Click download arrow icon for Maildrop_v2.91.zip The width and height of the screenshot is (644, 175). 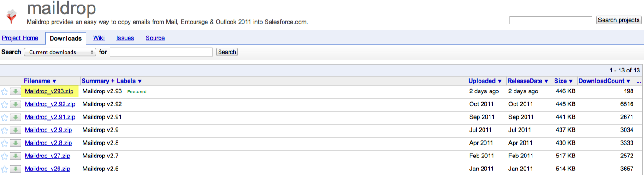[15, 117]
